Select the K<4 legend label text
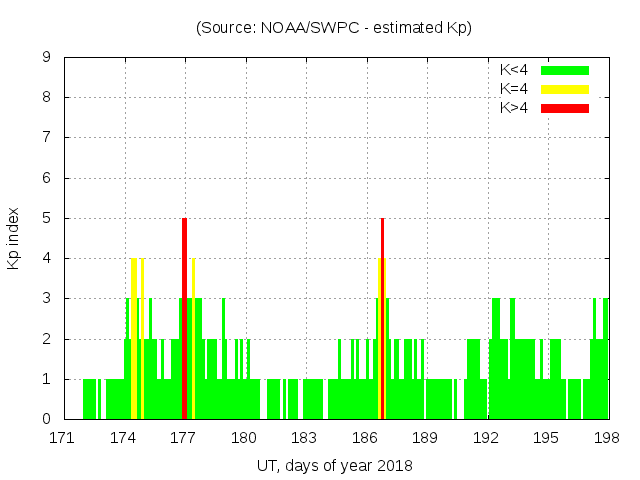This screenshot has height=480, width=640. click(516, 70)
